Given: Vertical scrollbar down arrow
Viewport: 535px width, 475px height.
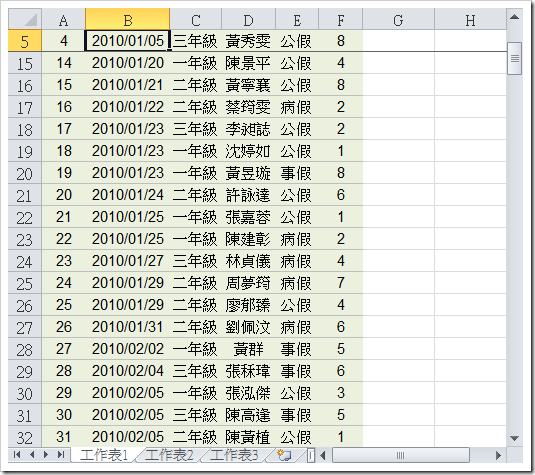Looking at the screenshot, I should (515, 438).
